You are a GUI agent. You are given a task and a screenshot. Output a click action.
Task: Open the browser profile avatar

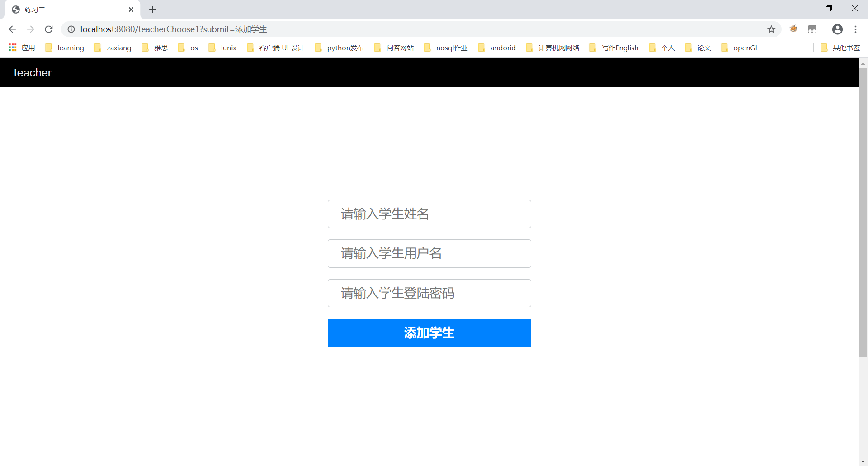[837, 29]
